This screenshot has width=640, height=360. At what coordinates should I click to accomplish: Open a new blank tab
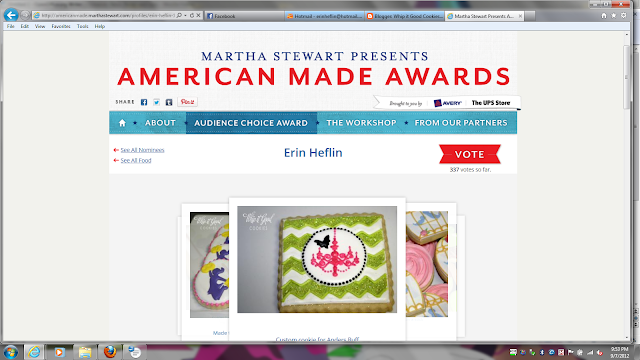coord(530,16)
